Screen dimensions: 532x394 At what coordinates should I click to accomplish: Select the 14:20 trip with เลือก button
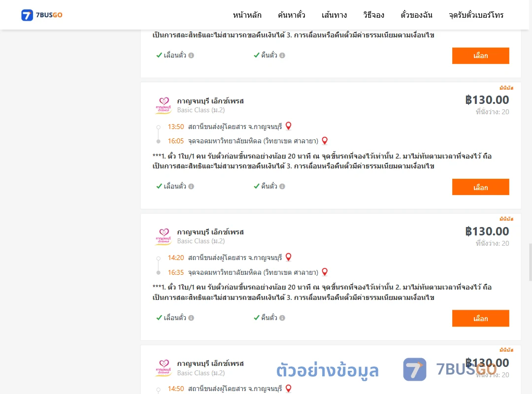[480, 318]
